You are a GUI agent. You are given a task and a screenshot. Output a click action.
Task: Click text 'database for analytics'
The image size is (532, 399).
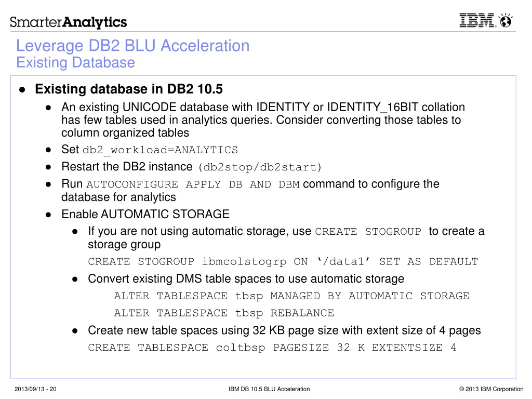click(119, 197)
